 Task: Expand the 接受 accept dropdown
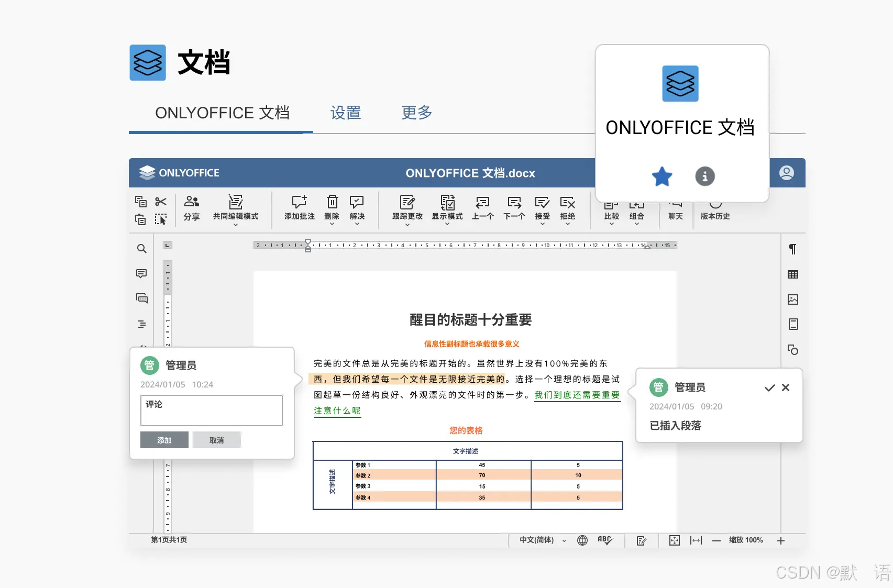click(543, 225)
